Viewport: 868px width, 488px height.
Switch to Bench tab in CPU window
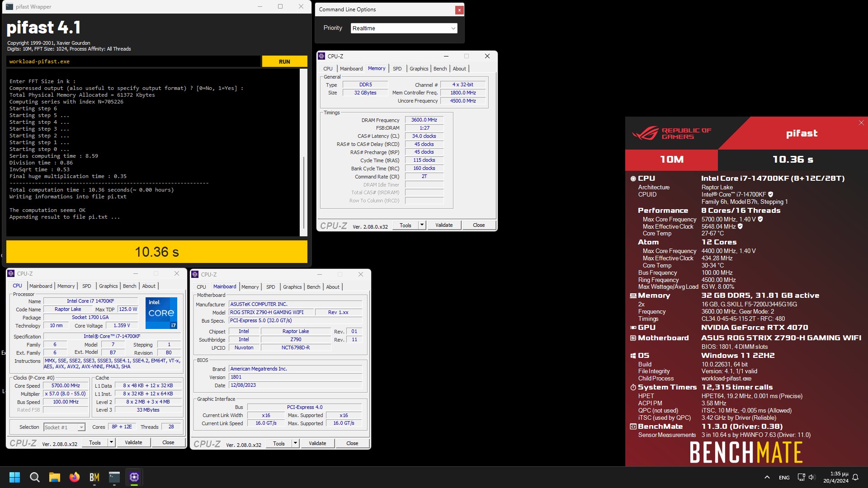click(129, 286)
